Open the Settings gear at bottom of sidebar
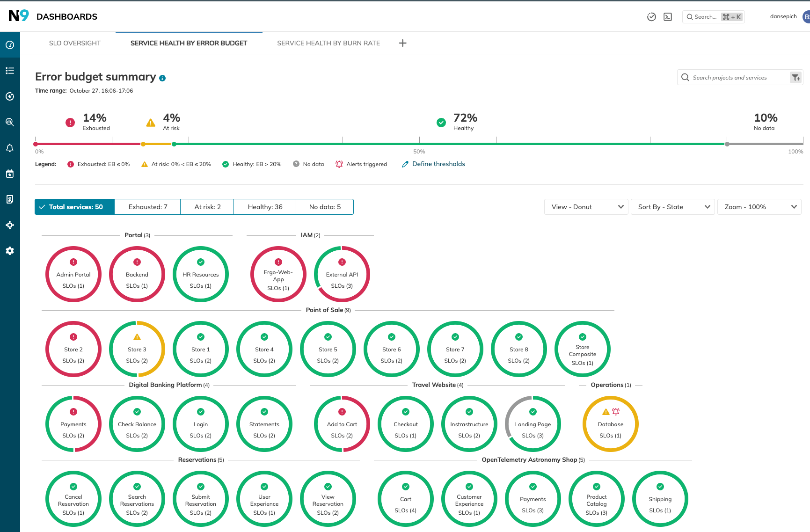Screen dimensions: 810x532 (x=10, y=251)
